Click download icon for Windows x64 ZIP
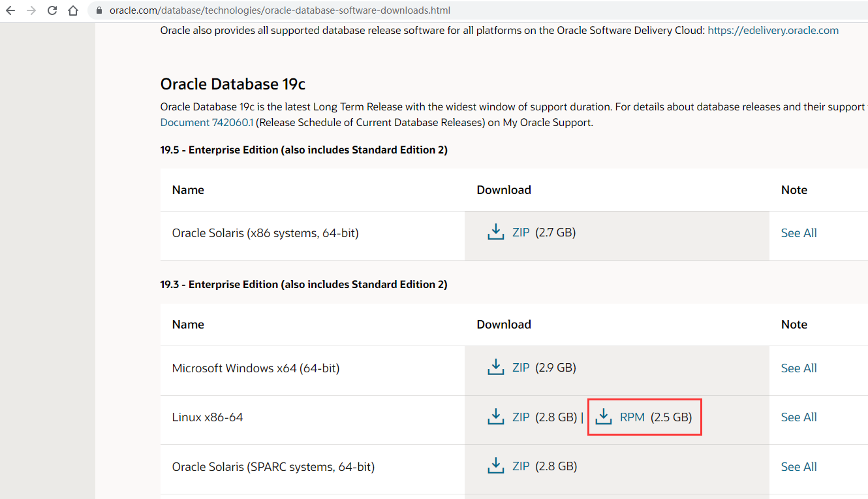868x499 pixels. [x=495, y=367]
